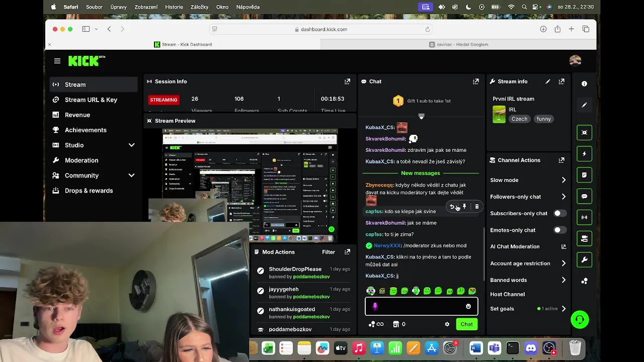The width and height of the screenshot is (644, 362).
Task: Open the hamburger menu beside Kick logo
Action: 57,61
